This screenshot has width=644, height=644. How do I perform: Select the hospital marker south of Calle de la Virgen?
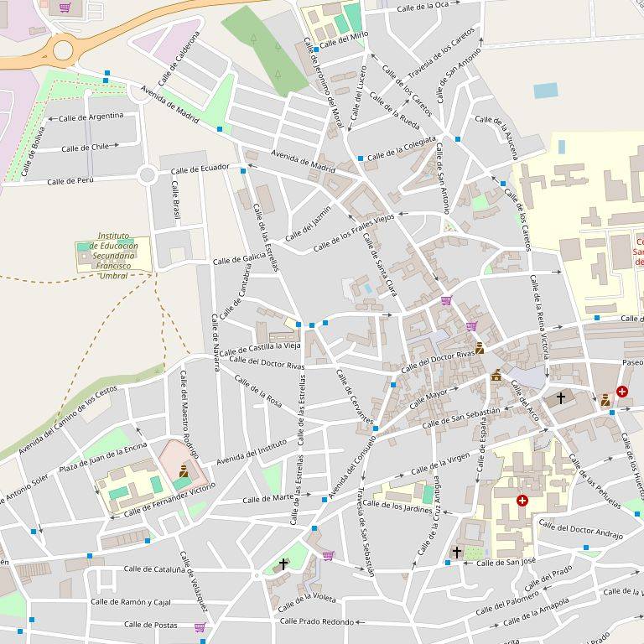click(522, 501)
